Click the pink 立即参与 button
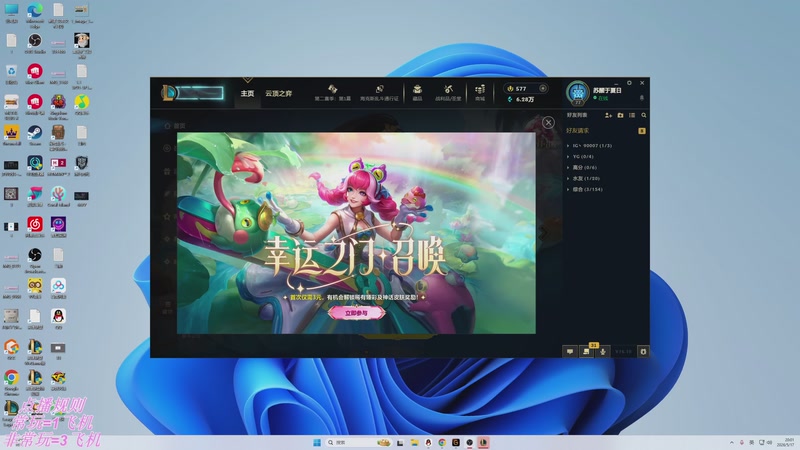This screenshot has height=450, width=800. click(x=356, y=313)
